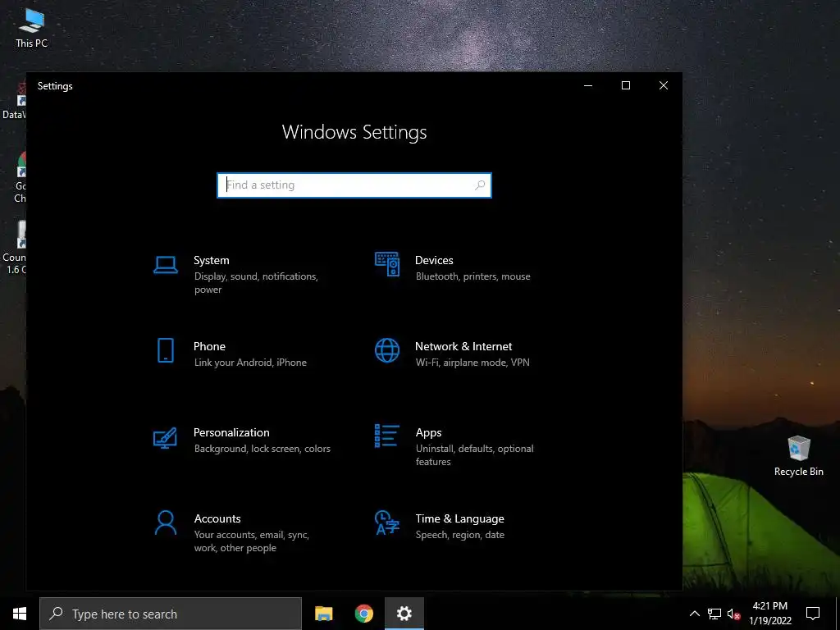The width and height of the screenshot is (840, 630).
Task: Open the network status tray icon
Action: (x=714, y=614)
